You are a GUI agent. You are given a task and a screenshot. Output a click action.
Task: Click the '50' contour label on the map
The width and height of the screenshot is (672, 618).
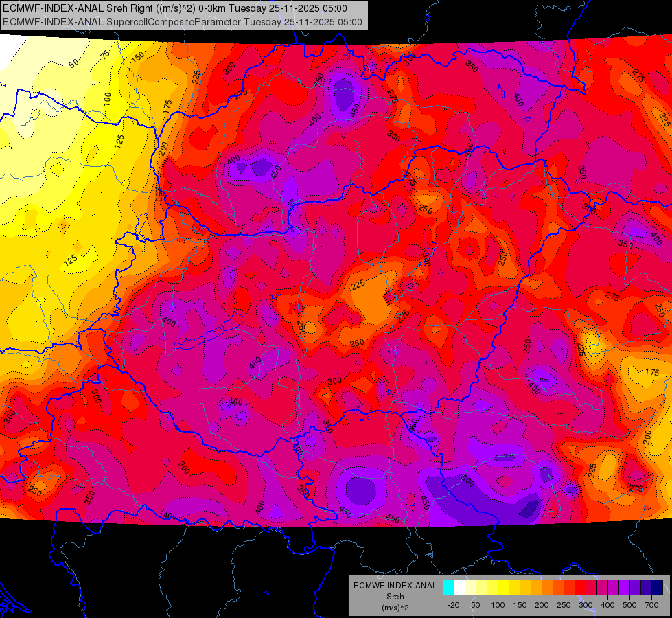73,63
